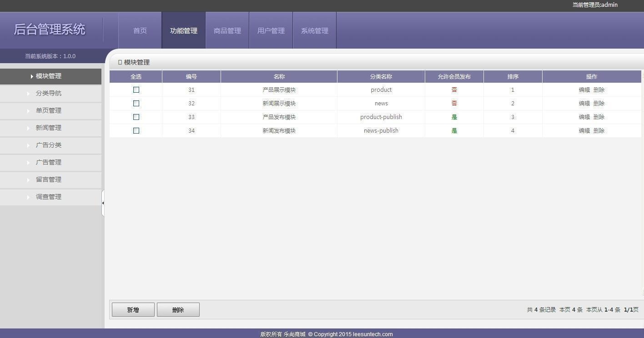Open the 用户管理 tab
Viewport: 644px width, 338px height.
tap(271, 31)
